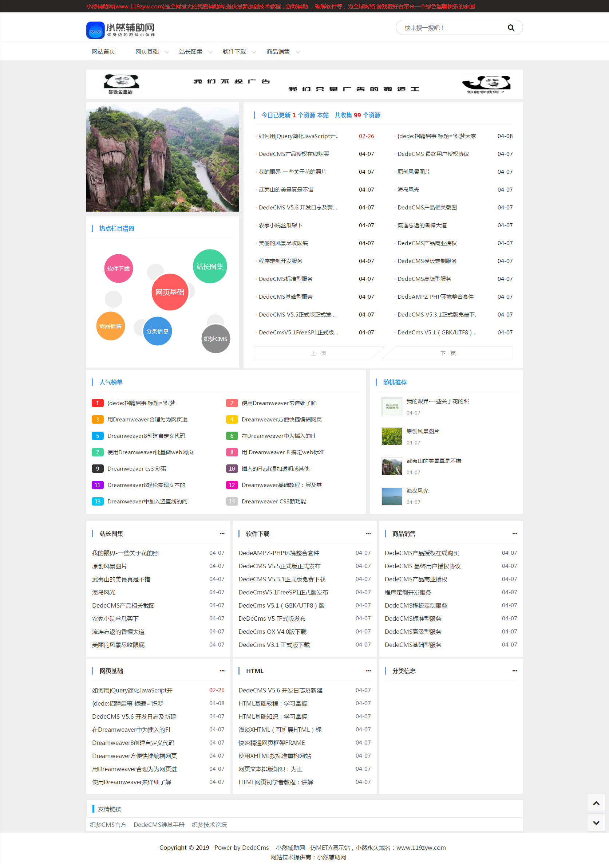This screenshot has width=609, height=868.
Task: Open DedeCMS V5.3.1正式版免费下载 link
Action: (282, 579)
